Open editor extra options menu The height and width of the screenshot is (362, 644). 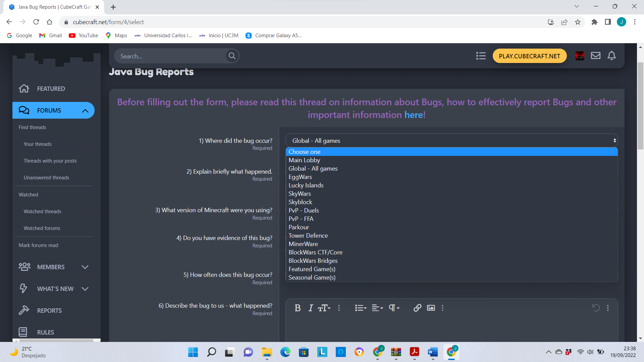coord(607,308)
